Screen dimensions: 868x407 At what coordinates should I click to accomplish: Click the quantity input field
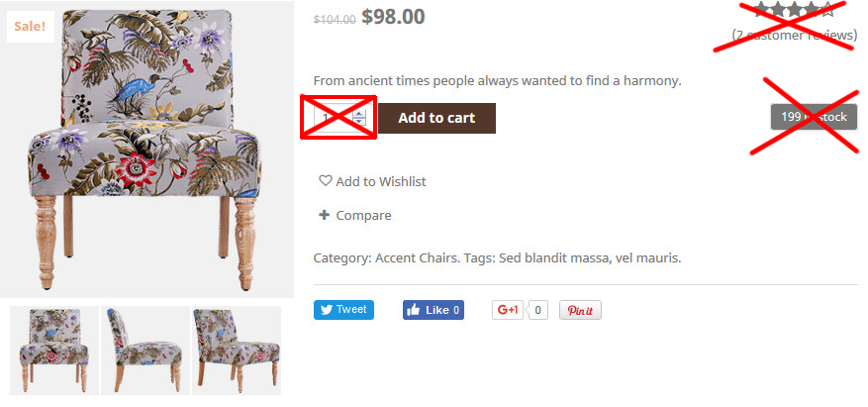pos(334,118)
